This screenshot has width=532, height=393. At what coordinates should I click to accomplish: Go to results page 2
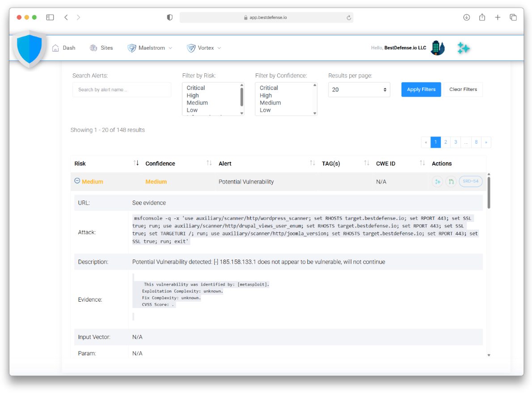coord(445,142)
